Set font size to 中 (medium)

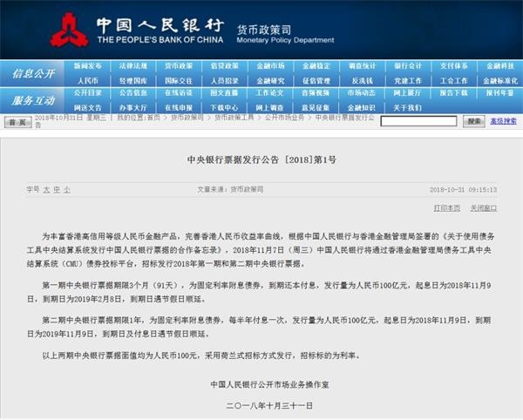56,188
